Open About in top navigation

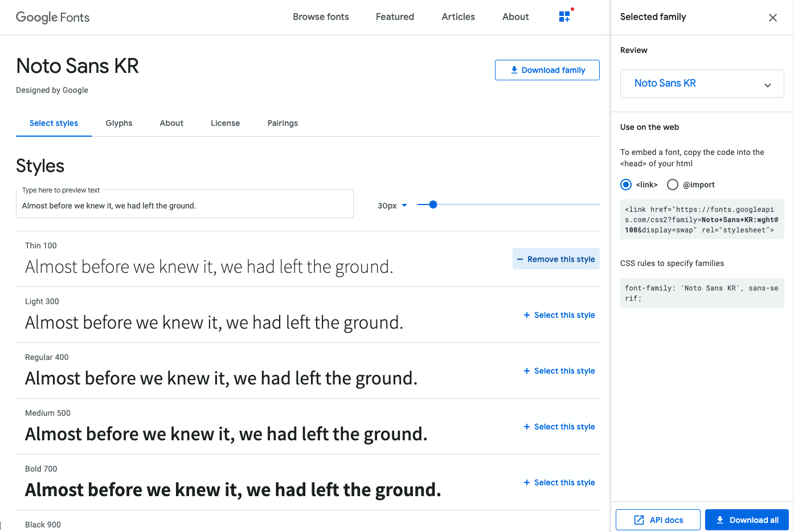pyautogui.click(x=515, y=17)
